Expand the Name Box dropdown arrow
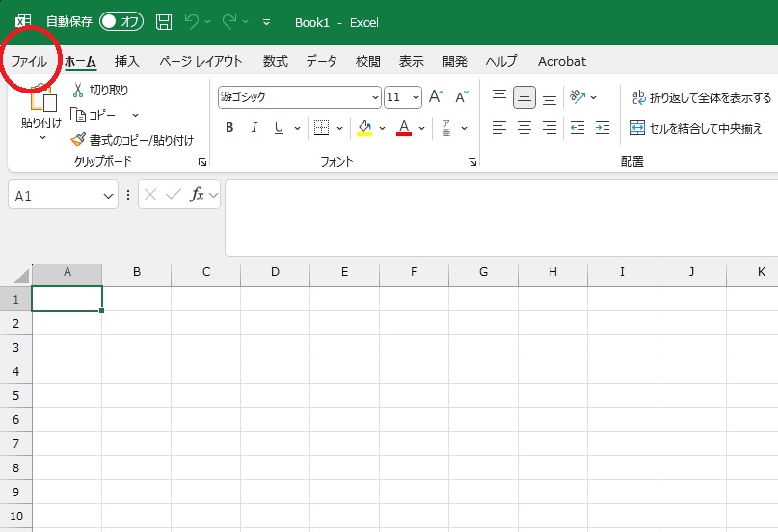Viewport: 778px width, 532px height. pyautogui.click(x=109, y=196)
